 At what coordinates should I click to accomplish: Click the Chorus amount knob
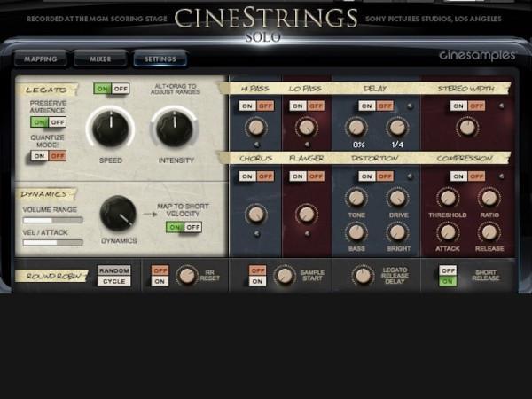point(256,214)
